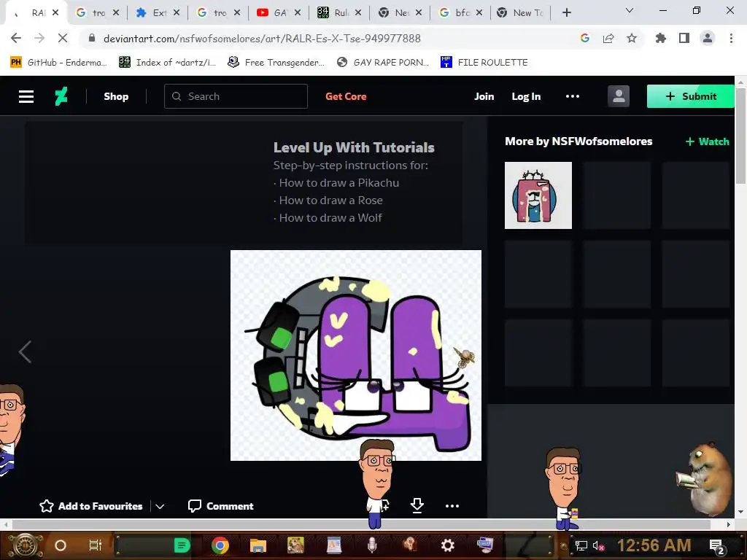Click the Google icon in address bar
This screenshot has width=747, height=560.
pyautogui.click(x=585, y=38)
